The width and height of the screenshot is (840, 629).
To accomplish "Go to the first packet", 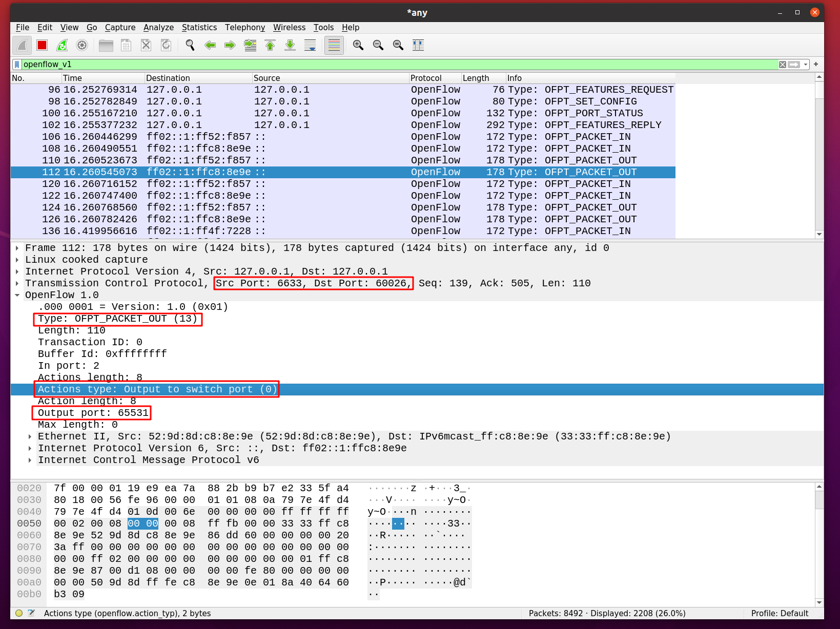I will (x=270, y=46).
